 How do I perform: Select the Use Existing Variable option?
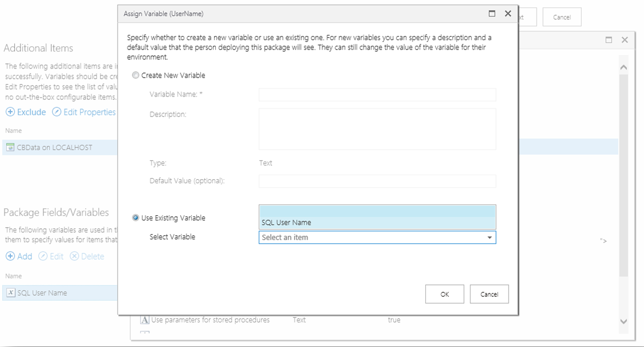pos(135,217)
